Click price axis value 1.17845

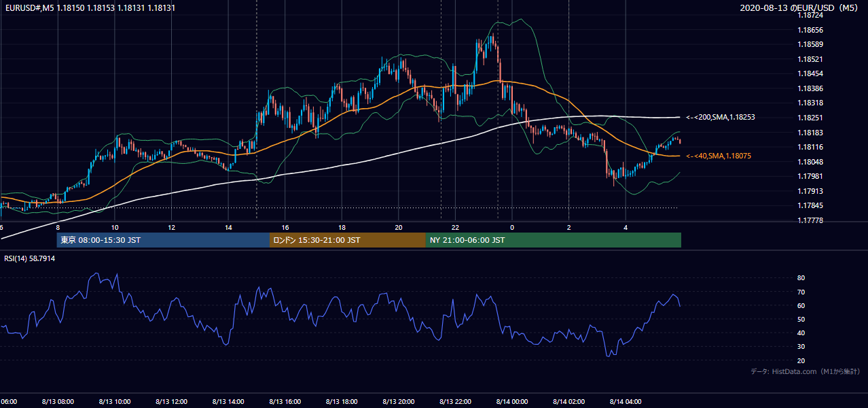click(812, 205)
